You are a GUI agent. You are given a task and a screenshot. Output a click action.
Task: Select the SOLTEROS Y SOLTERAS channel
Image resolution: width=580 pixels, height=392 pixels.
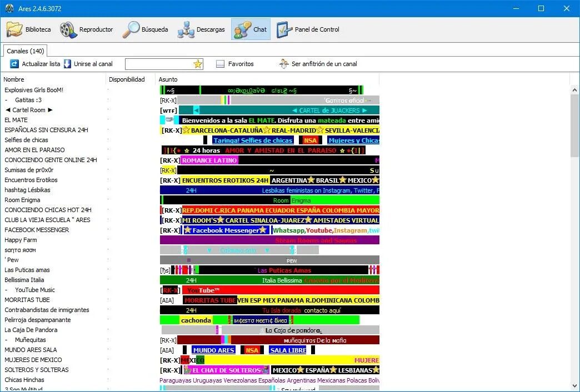click(x=37, y=369)
